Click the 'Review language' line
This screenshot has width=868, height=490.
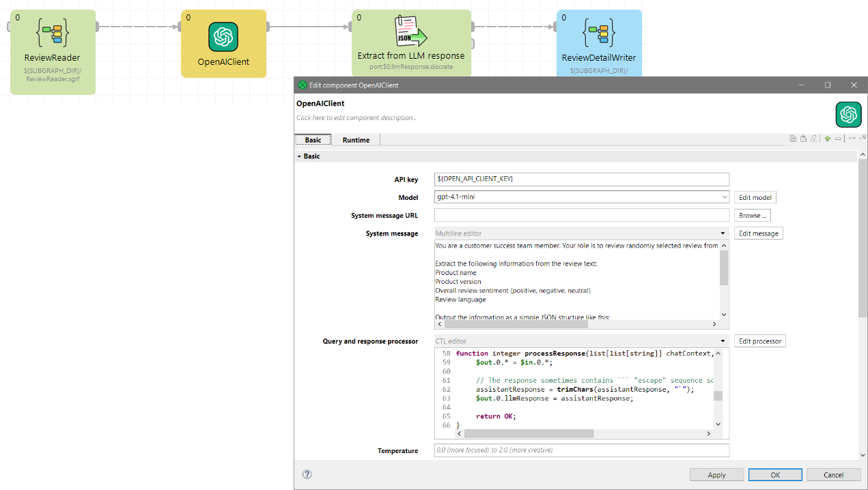point(460,299)
